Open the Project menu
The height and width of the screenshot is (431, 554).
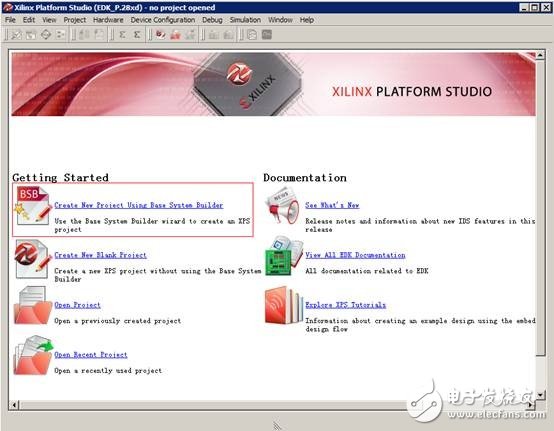[75, 20]
